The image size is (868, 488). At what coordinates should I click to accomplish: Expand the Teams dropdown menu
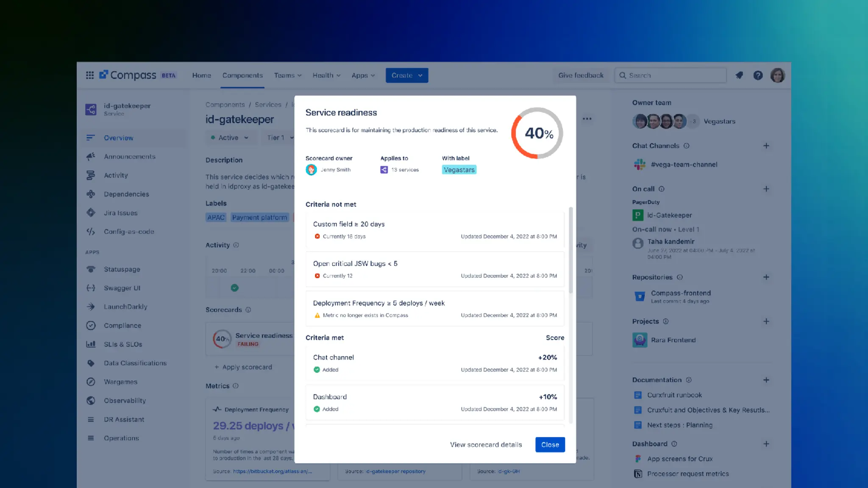pos(287,75)
